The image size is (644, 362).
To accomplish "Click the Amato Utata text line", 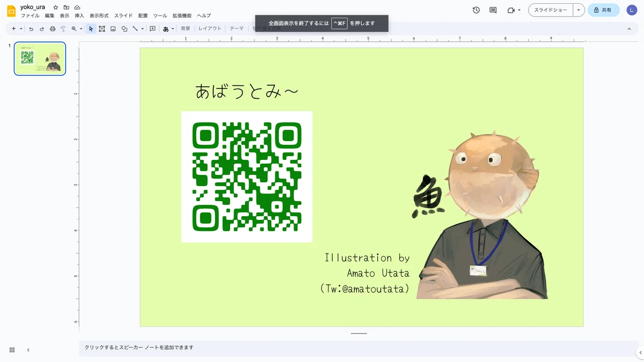I will tap(378, 273).
